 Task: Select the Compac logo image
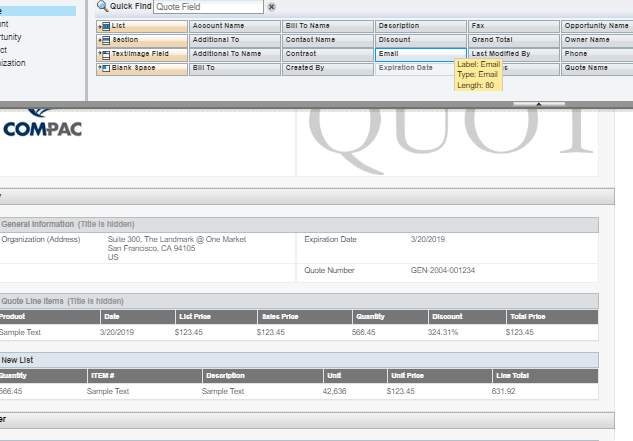pyautogui.click(x=42, y=124)
